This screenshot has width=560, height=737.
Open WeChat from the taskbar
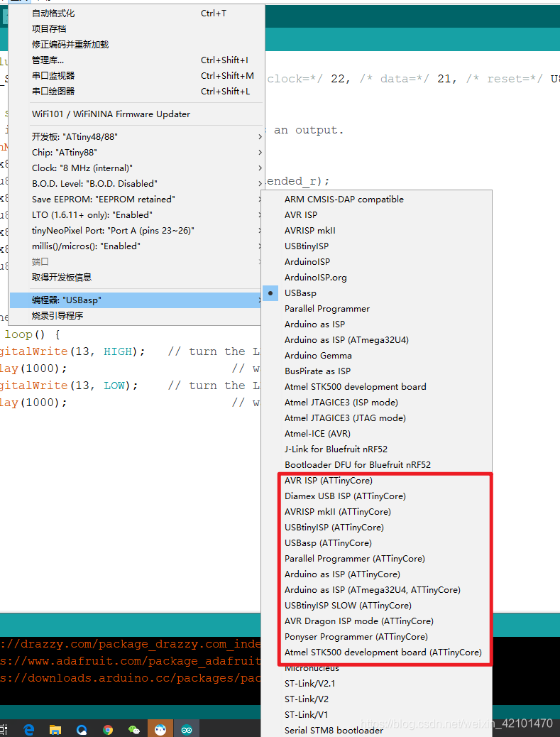coord(134,729)
